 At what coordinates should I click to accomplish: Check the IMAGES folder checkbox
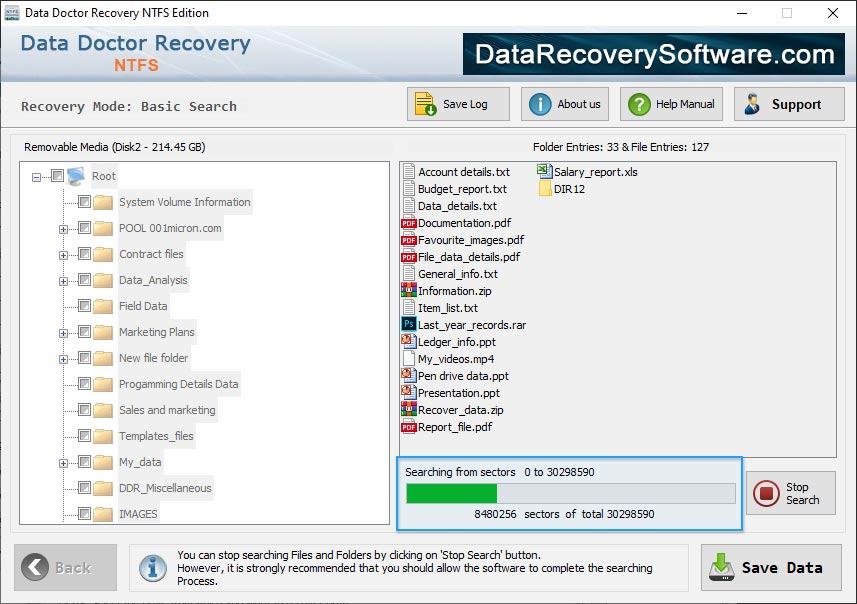(84, 514)
